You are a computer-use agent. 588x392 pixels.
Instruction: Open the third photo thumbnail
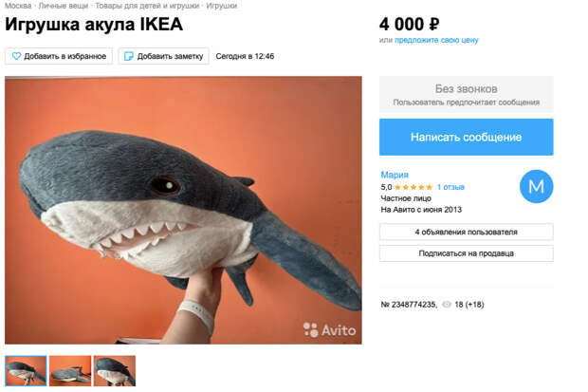pyautogui.click(x=115, y=370)
